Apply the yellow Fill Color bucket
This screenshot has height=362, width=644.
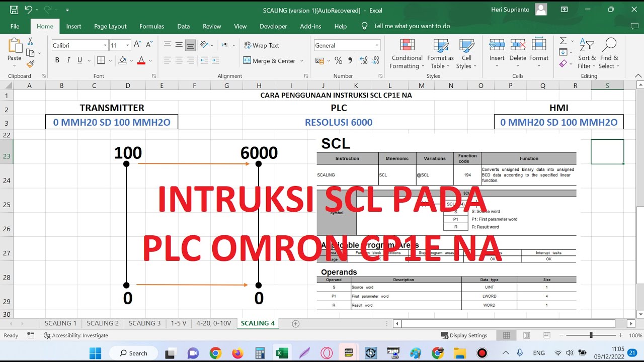122,60
